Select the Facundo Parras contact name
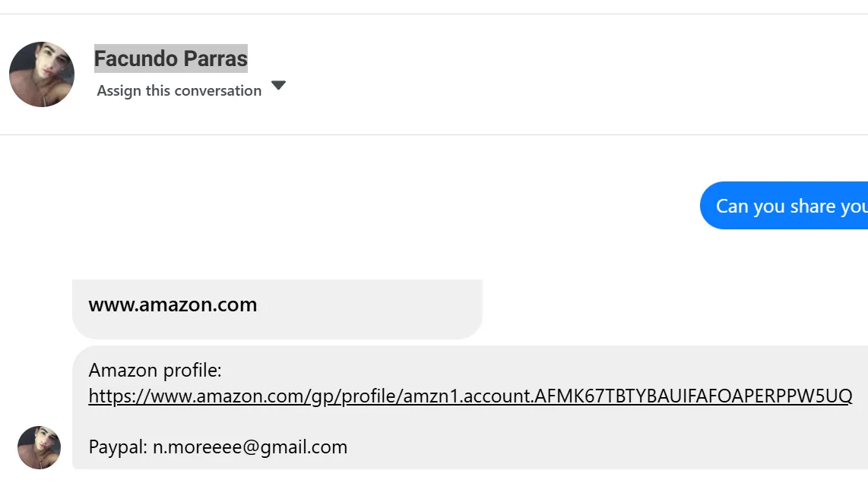The image size is (868, 486). tap(170, 58)
